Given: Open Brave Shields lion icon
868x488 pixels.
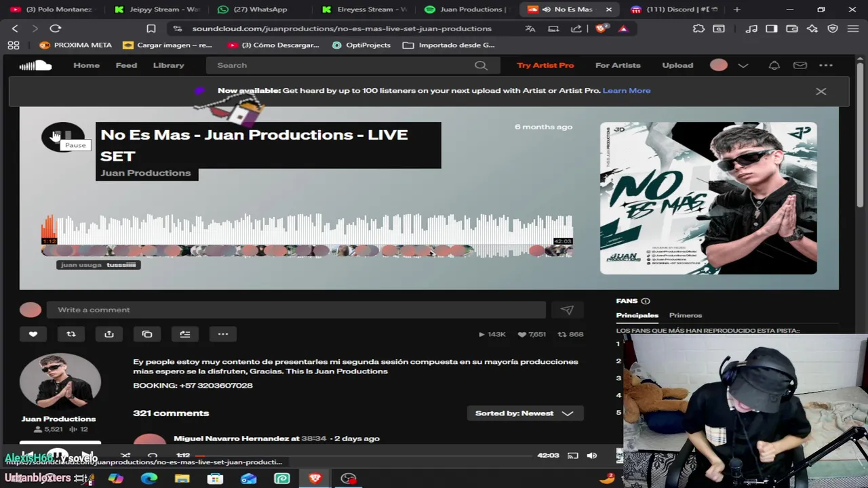Looking at the screenshot, I should click(601, 28).
